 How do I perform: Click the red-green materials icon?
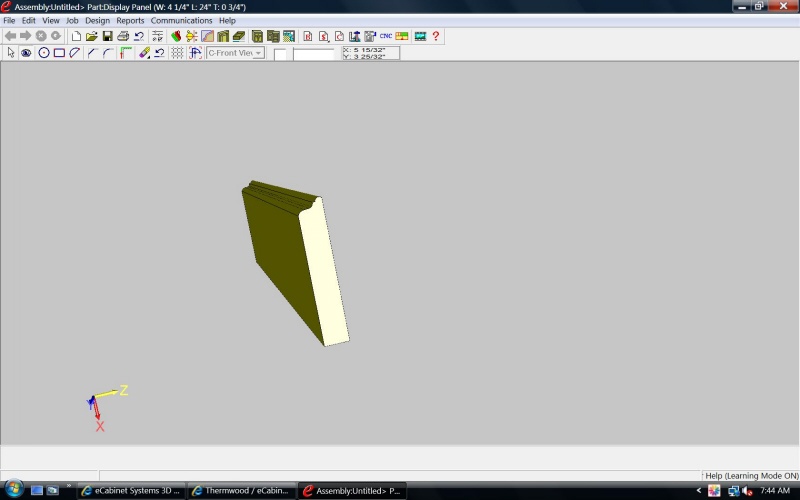pos(176,36)
